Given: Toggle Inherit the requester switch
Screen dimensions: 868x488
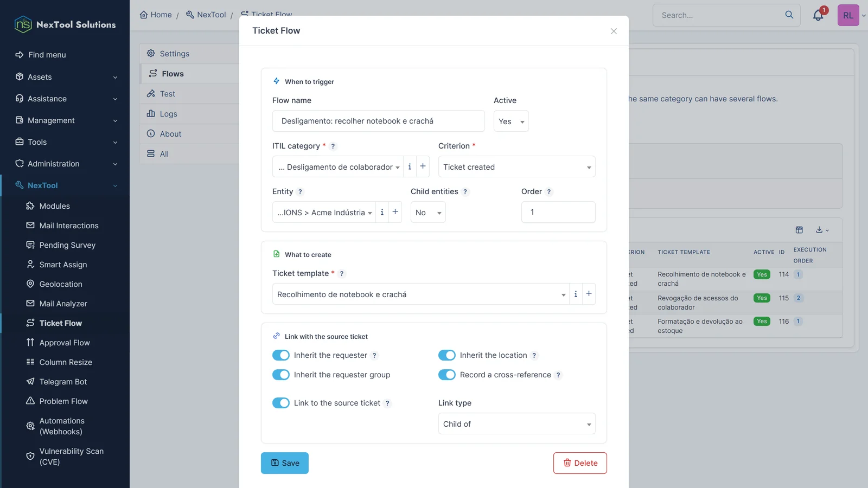Looking at the screenshot, I should click(x=281, y=355).
